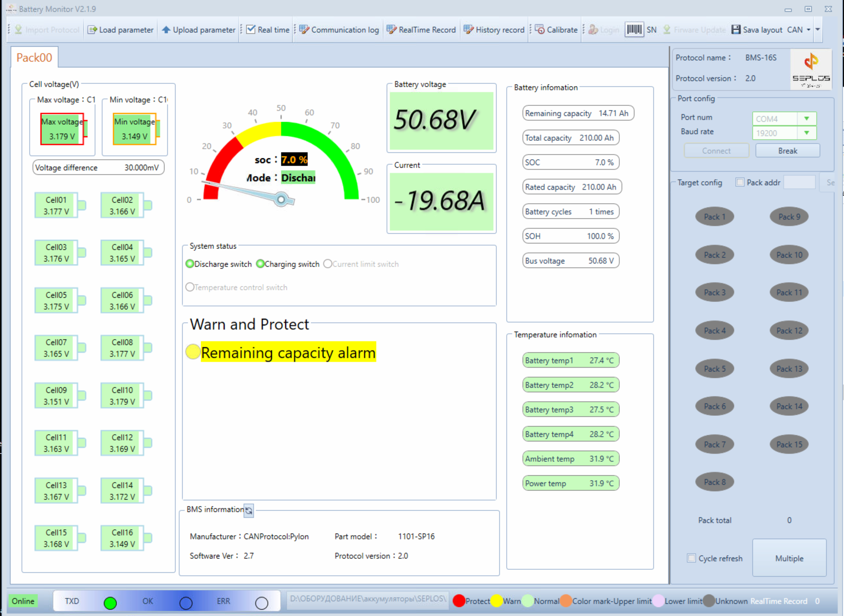Click the Upload parameter arrow icon
Screen dimensions: 844x616
click(166, 30)
